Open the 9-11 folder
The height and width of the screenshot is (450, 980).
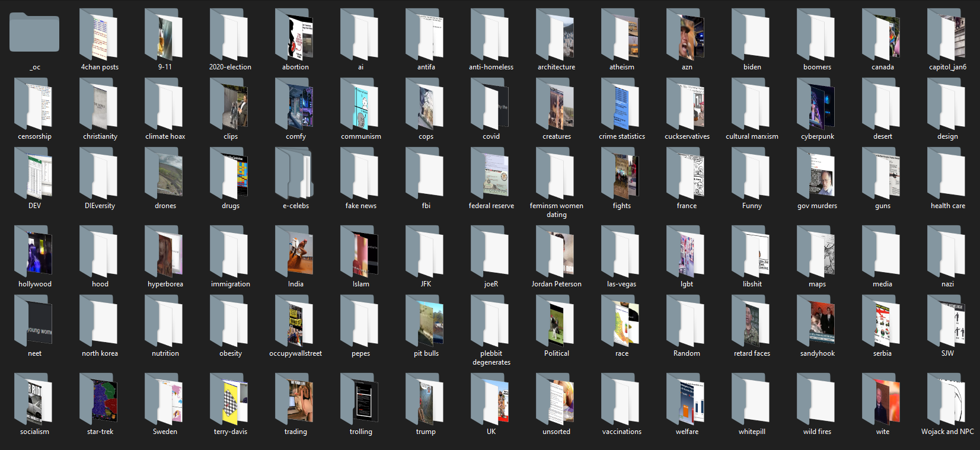[164, 34]
